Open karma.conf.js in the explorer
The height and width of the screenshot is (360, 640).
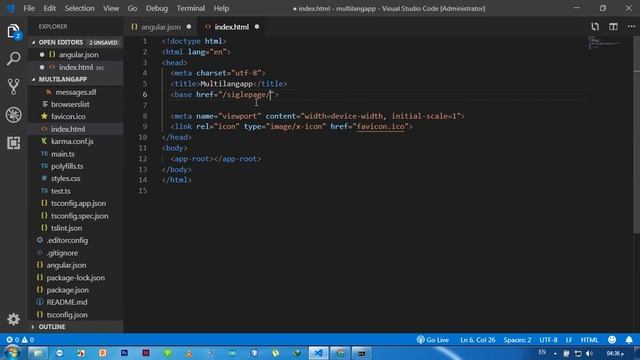coord(76,141)
